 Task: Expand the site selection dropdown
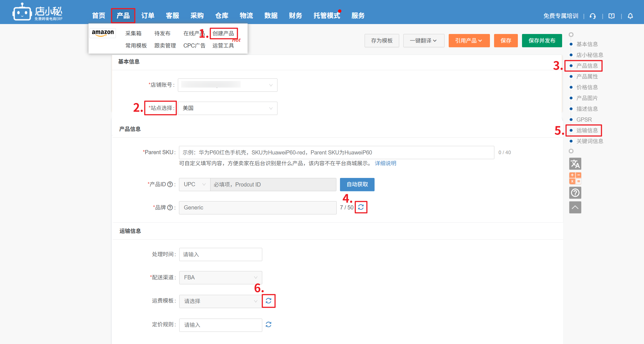pos(227,108)
